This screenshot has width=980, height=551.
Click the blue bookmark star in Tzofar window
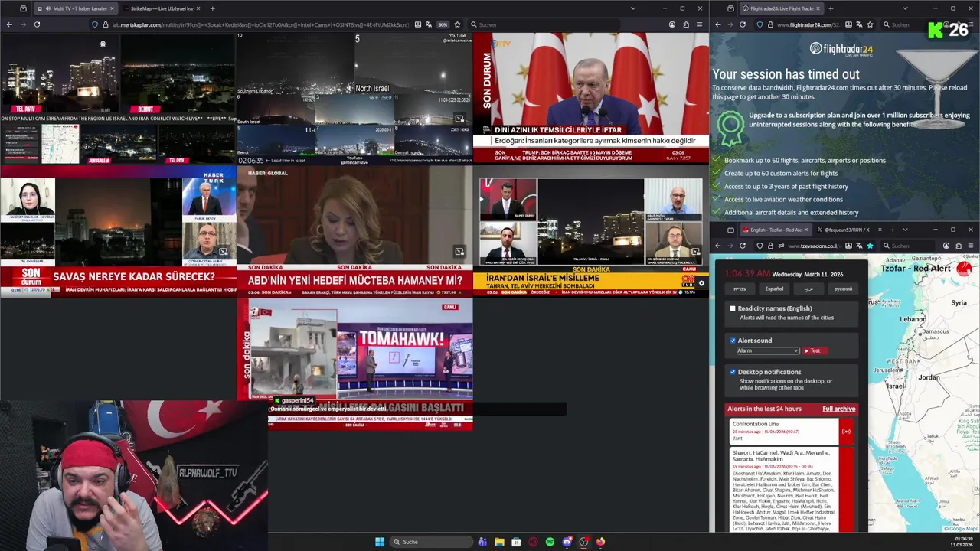(x=870, y=246)
